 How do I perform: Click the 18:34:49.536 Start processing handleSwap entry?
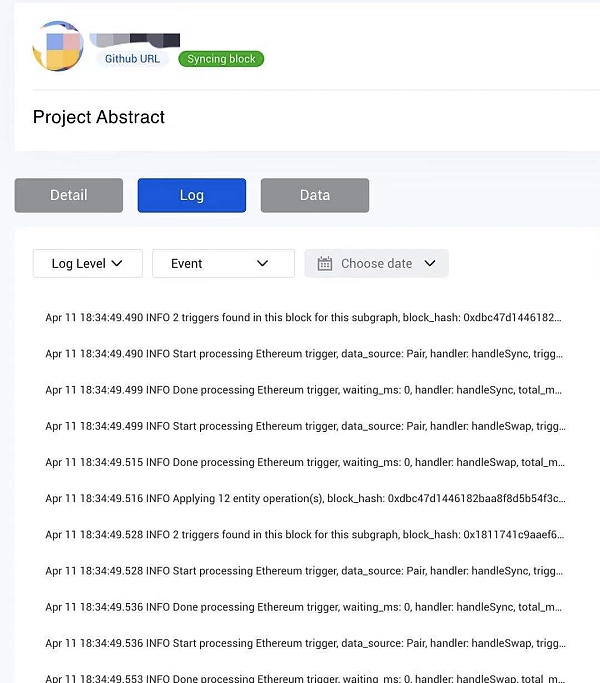click(303, 643)
